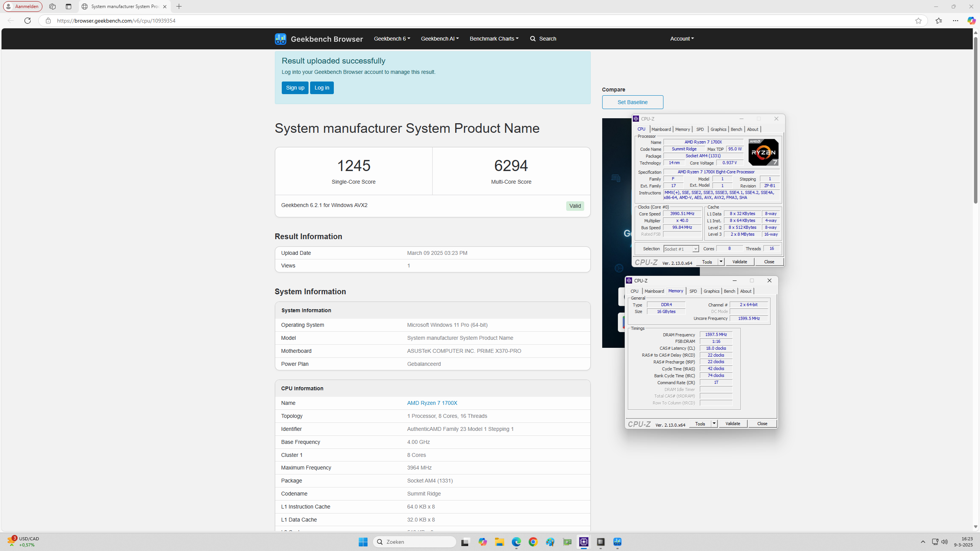Screen dimensions: 980x551
Task: Open the tab actions menu icon
Action: 69,7
